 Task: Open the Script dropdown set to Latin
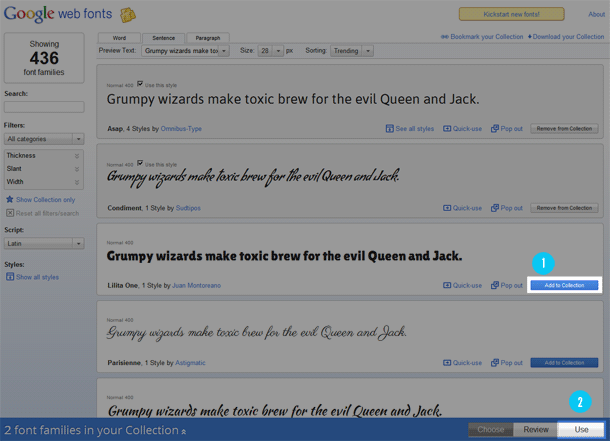click(x=44, y=243)
